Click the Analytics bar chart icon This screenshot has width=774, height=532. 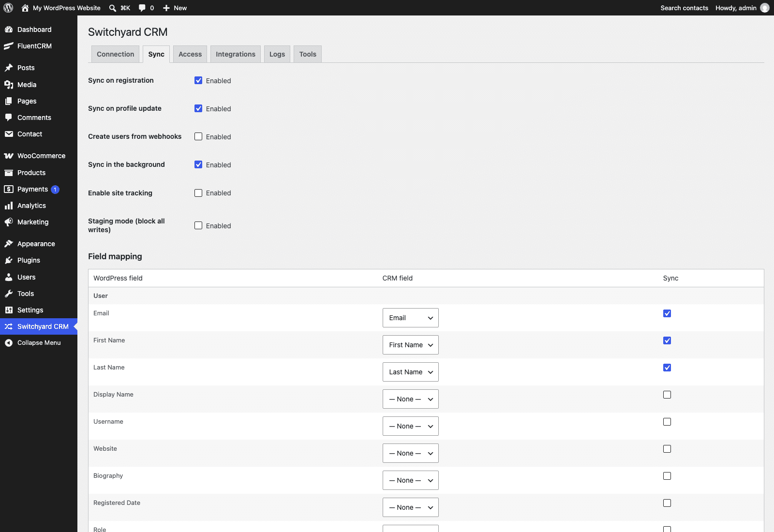click(x=9, y=206)
